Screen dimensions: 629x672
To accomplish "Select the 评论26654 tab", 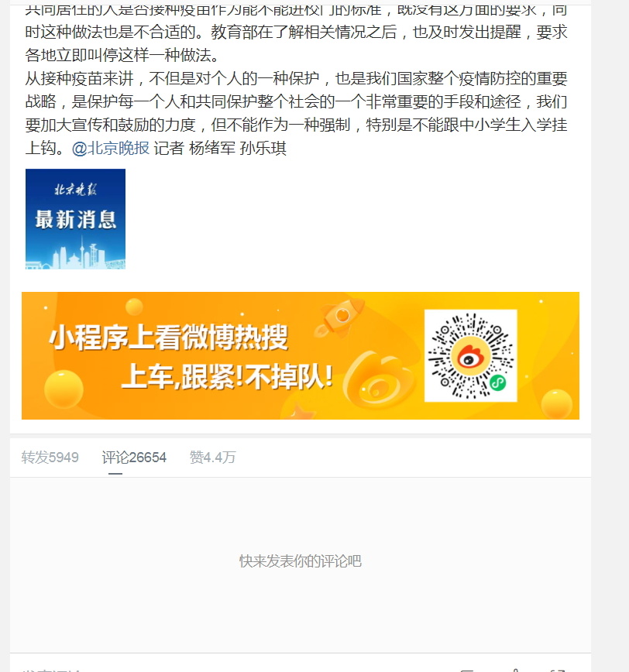I will (x=134, y=458).
